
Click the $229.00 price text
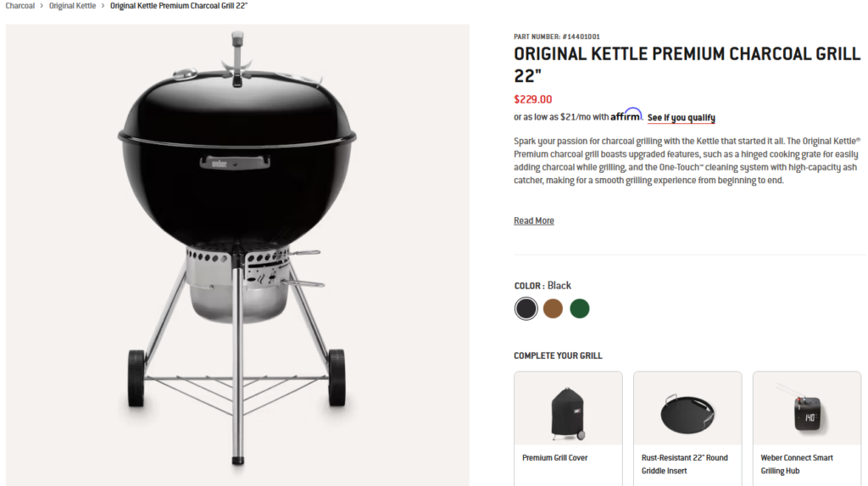tap(532, 99)
